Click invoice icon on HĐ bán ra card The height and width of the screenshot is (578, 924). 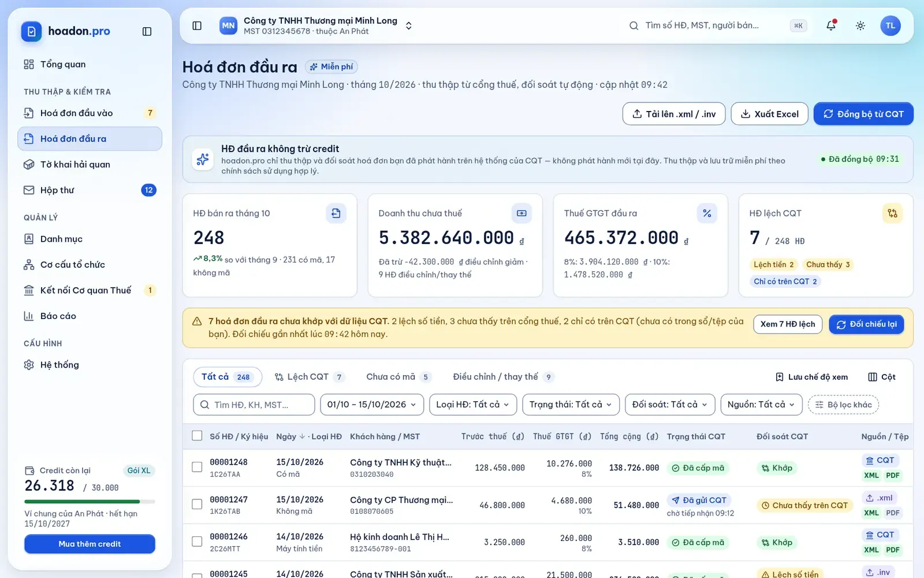pyautogui.click(x=336, y=213)
